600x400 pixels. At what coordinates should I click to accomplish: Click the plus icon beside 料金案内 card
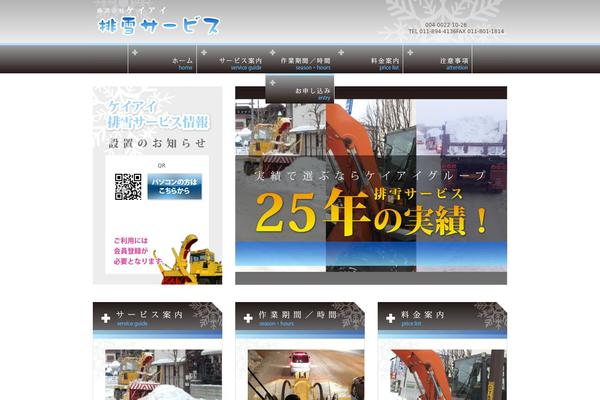[x=390, y=318]
